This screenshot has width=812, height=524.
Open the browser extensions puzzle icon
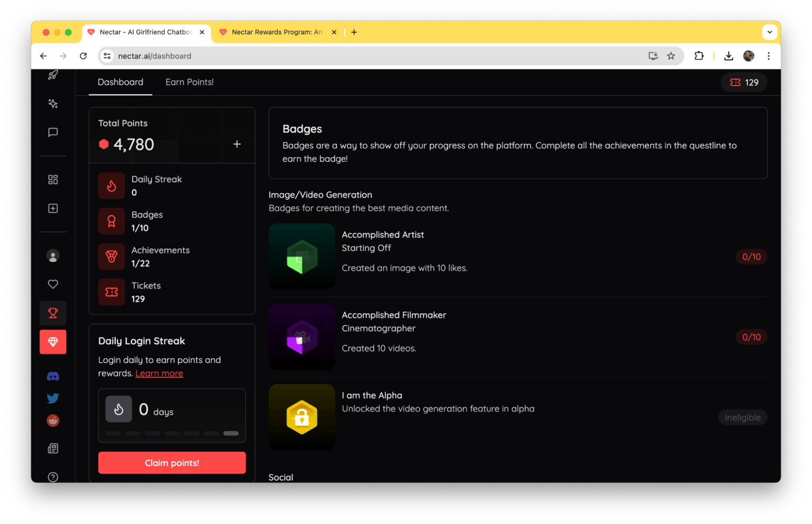(699, 56)
